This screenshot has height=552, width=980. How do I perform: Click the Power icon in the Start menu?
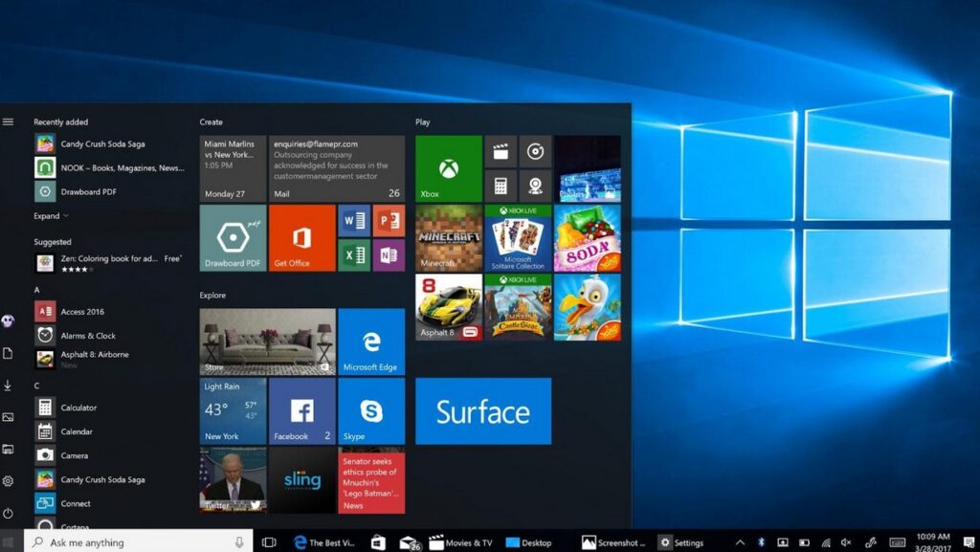8,514
